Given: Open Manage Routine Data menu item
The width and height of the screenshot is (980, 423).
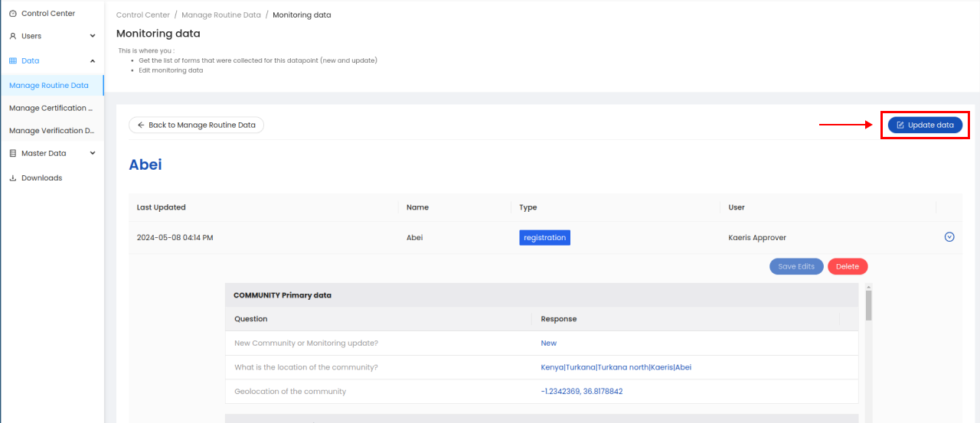Looking at the screenshot, I should [x=49, y=86].
